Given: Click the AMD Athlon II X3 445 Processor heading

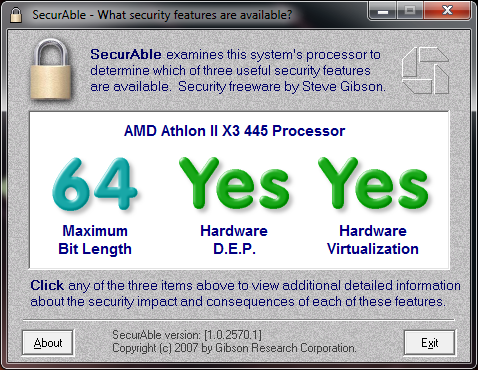Looking at the screenshot, I should click(x=234, y=131).
